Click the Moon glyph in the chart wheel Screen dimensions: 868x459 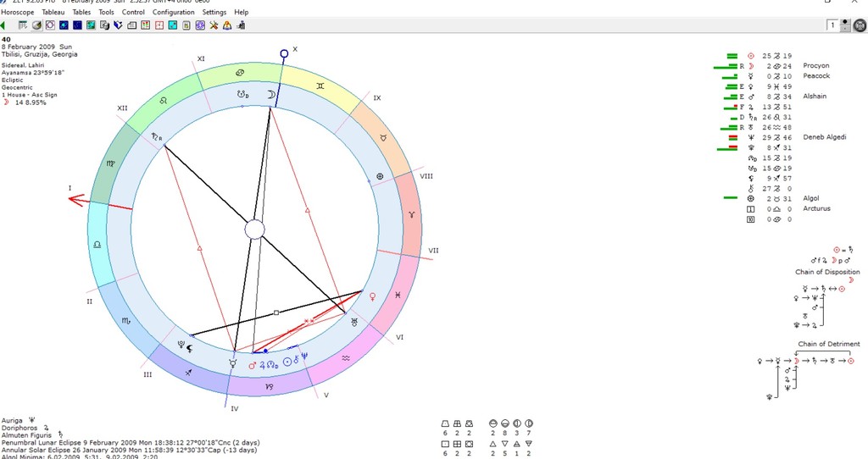coord(271,95)
